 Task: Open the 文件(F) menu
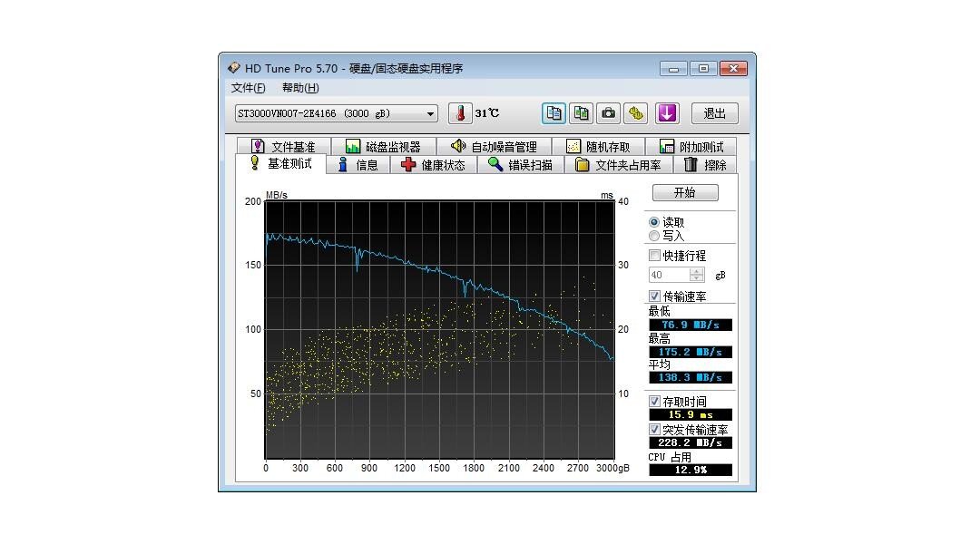248,87
